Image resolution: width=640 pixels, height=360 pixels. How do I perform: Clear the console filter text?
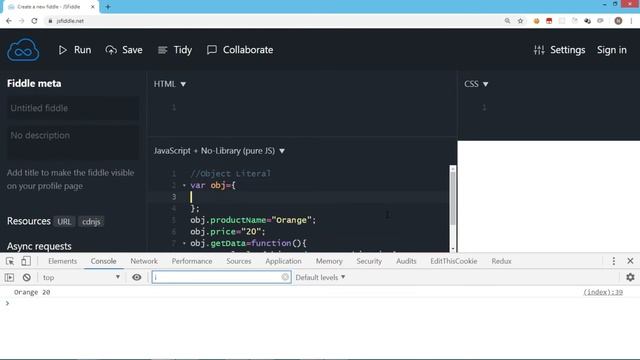tap(285, 278)
